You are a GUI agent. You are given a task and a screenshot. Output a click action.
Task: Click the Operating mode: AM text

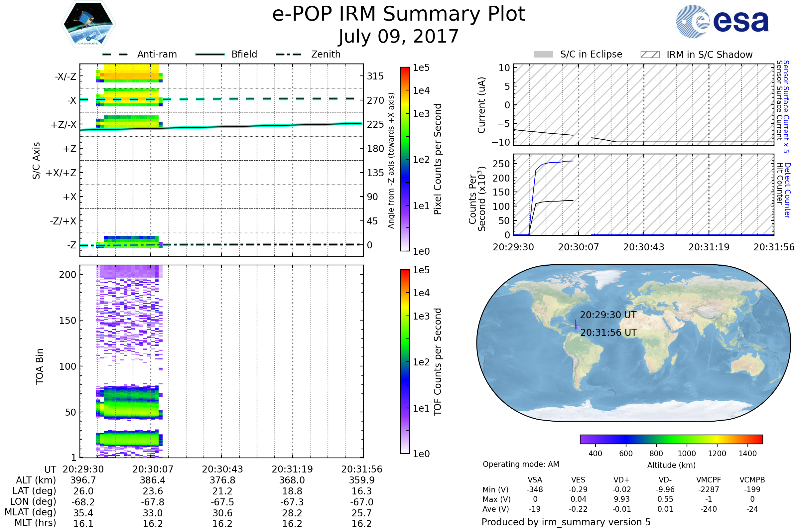[x=521, y=464]
